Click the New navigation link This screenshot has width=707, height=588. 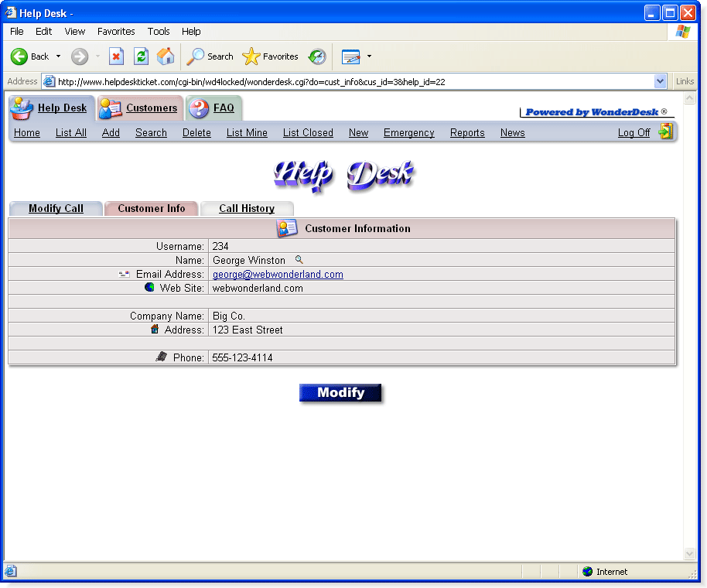tap(358, 132)
